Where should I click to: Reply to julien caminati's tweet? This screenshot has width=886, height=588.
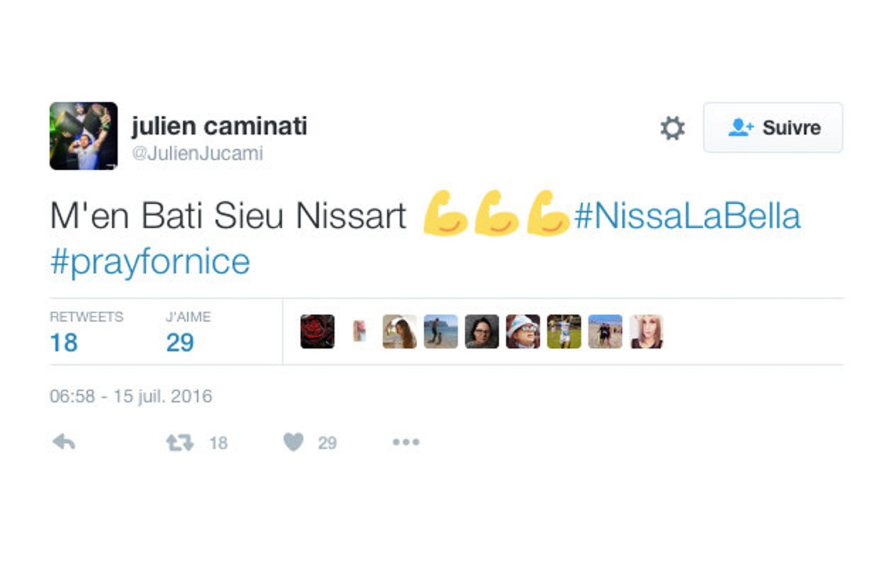(64, 443)
